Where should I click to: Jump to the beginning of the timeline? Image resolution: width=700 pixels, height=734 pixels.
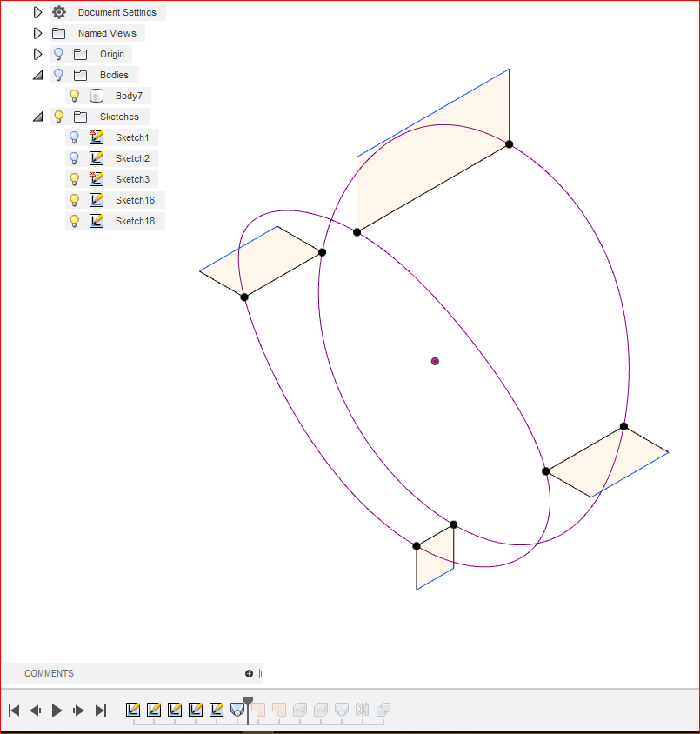pyautogui.click(x=14, y=711)
